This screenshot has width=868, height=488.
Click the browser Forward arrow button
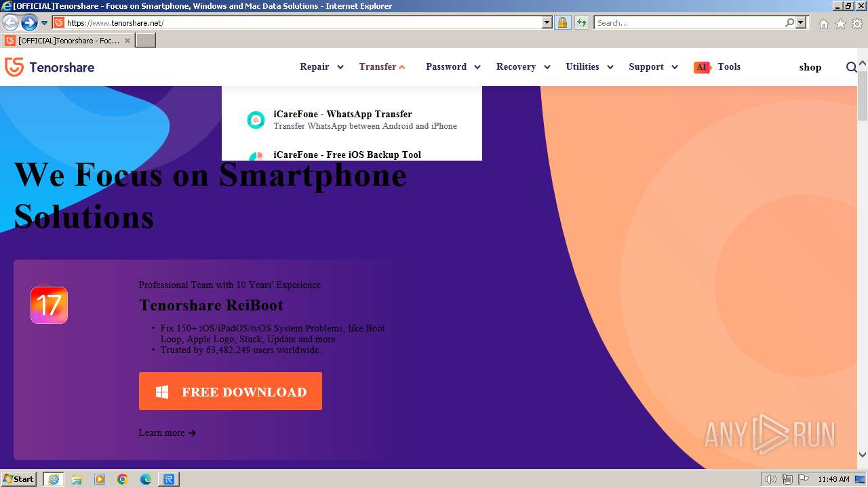coord(29,22)
